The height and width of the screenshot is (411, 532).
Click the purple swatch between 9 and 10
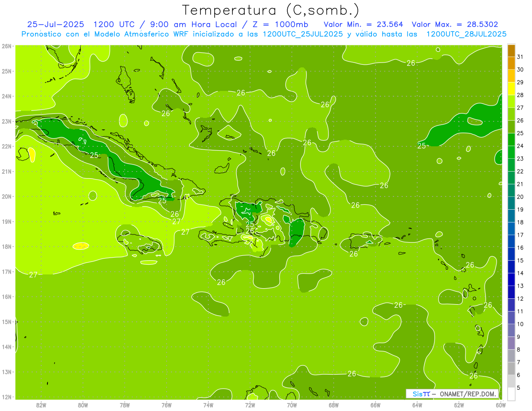click(x=511, y=331)
